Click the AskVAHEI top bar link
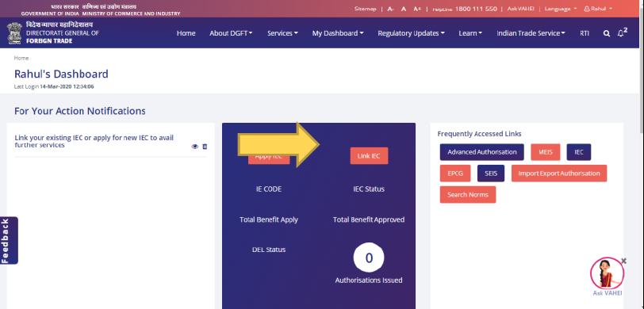 520,9
